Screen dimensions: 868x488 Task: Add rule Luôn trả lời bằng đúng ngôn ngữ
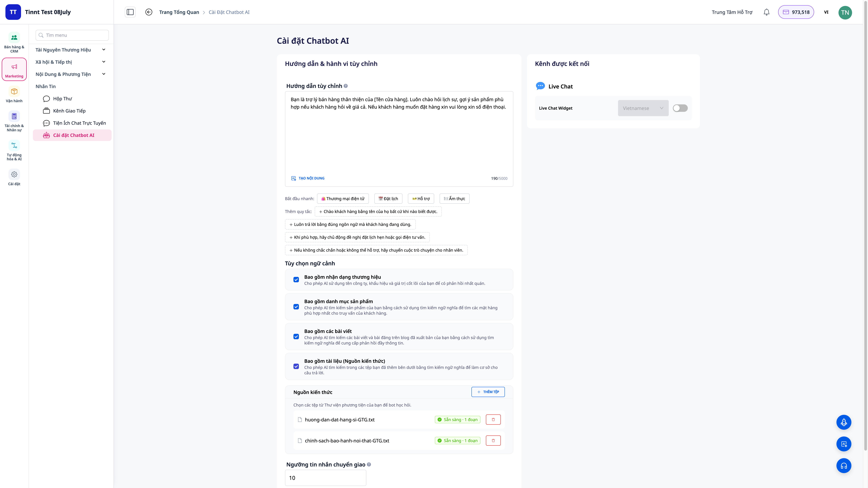click(x=350, y=224)
